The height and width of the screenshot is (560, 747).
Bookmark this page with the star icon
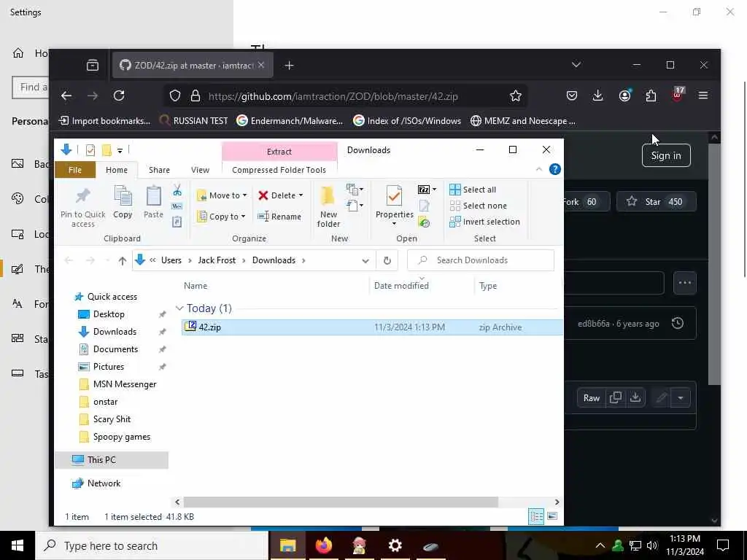pos(516,96)
